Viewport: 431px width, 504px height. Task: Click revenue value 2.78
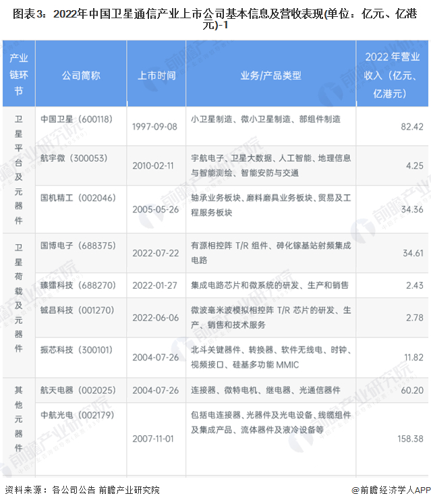click(415, 318)
